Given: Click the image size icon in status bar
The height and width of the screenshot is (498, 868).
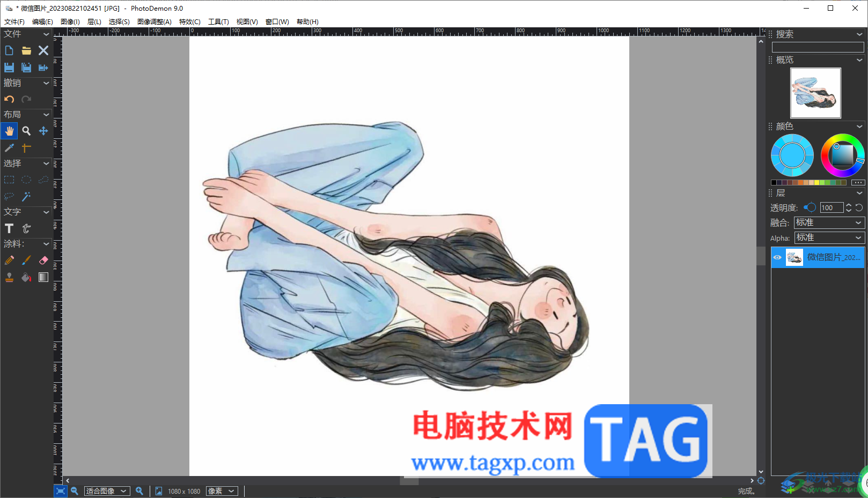Looking at the screenshot, I should pos(159,491).
